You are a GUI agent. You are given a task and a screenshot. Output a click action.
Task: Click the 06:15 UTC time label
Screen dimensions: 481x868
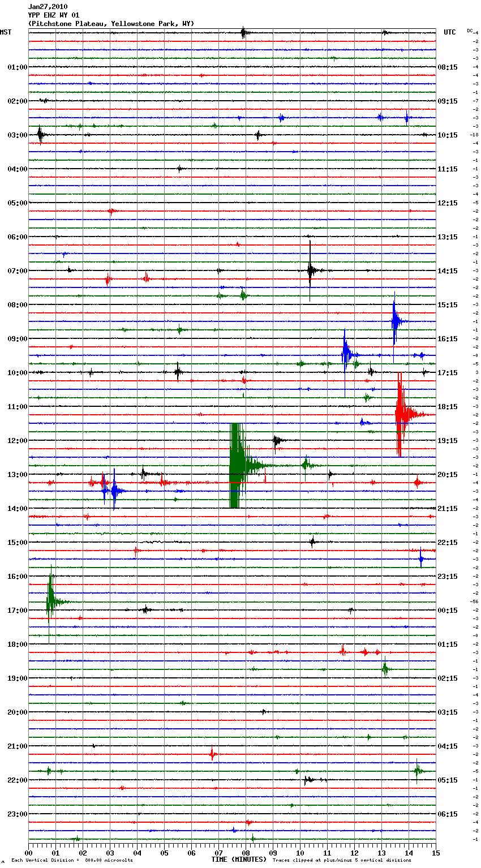pos(448,814)
